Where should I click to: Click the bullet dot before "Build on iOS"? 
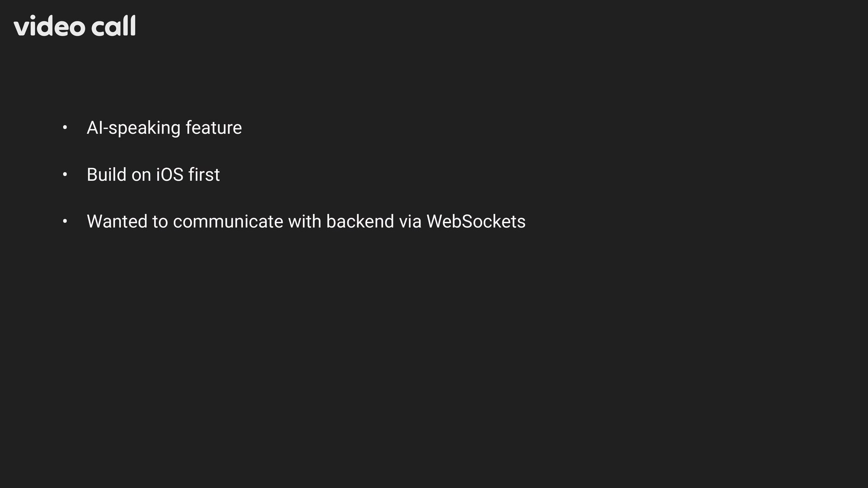point(65,175)
